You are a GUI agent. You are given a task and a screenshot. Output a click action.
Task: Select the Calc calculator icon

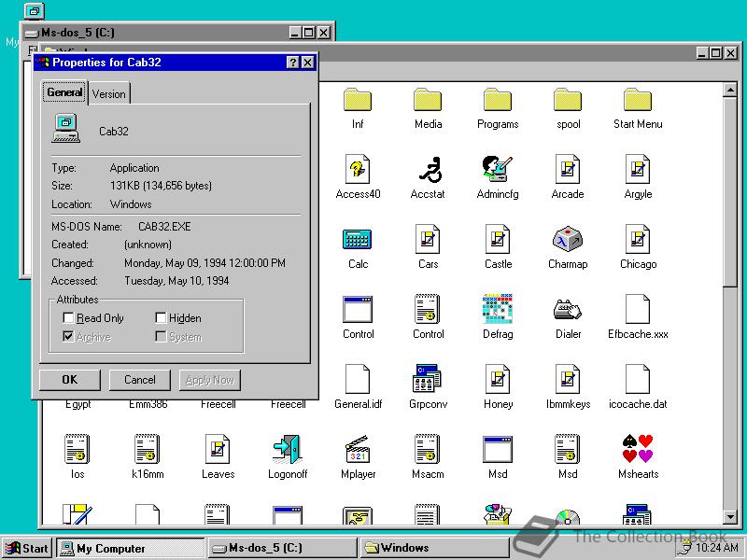pyautogui.click(x=358, y=240)
